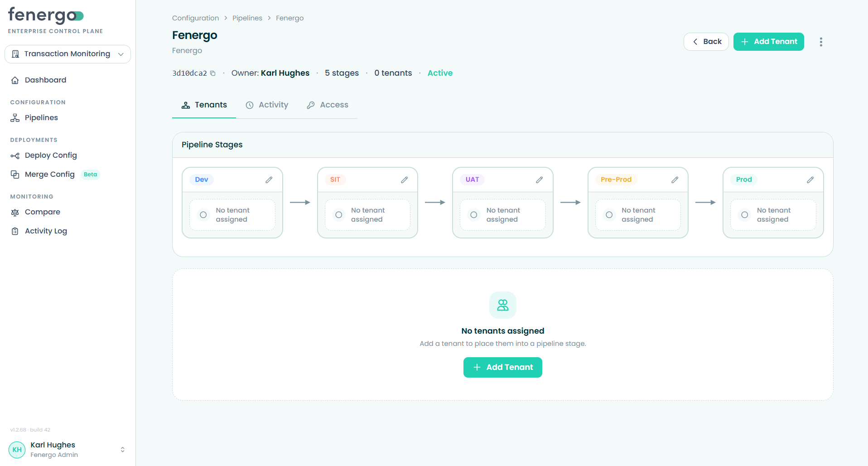Open Merge Config page
This screenshot has width=868, height=466.
pyautogui.click(x=49, y=175)
